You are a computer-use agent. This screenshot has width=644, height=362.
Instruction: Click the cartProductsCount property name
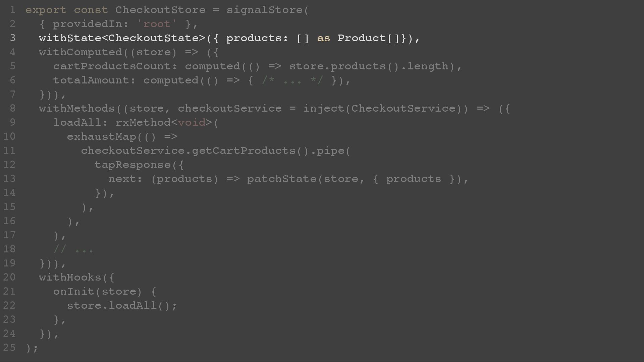point(112,66)
